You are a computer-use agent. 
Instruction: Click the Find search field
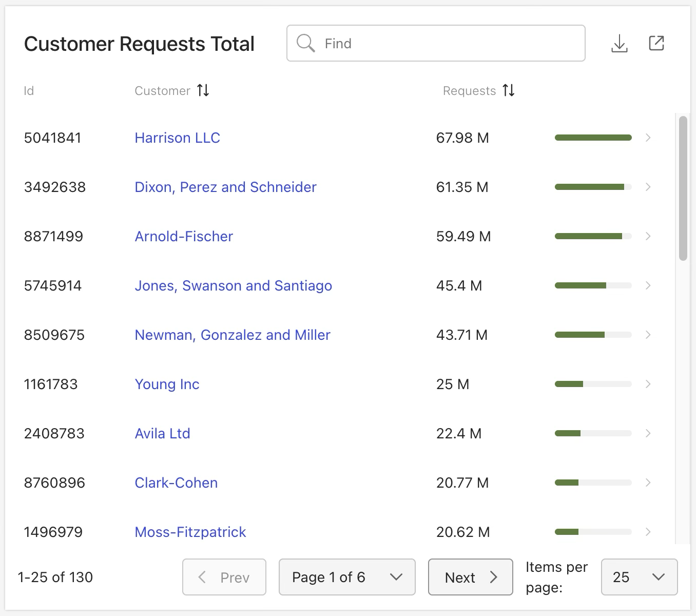436,43
